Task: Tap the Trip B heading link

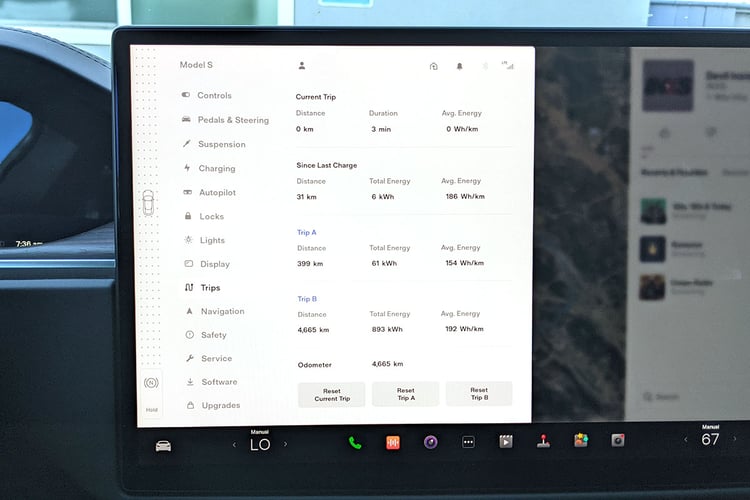Action: [x=307, y=298]
